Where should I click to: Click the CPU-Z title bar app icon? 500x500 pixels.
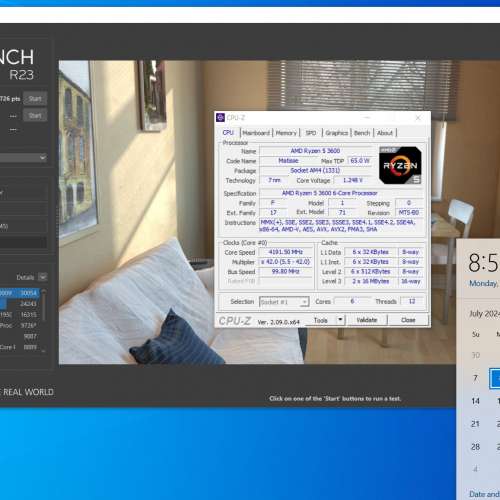tap(220, 118)
